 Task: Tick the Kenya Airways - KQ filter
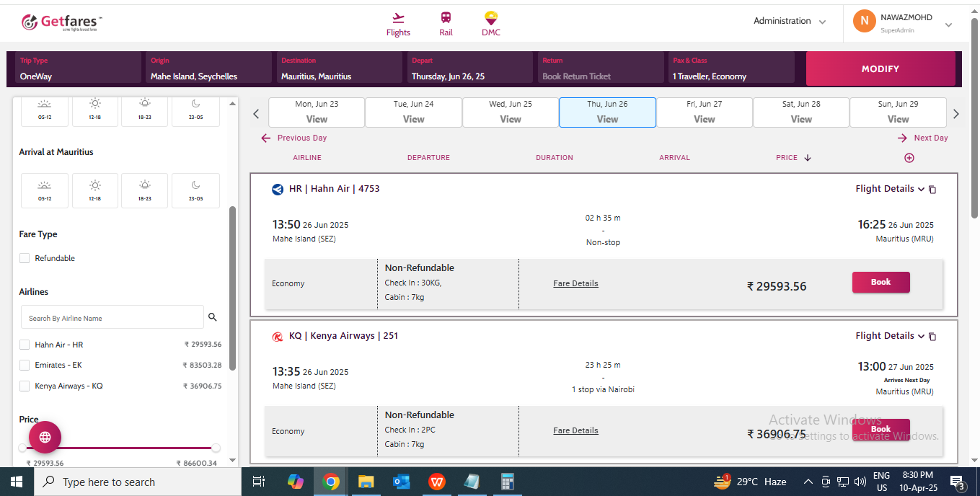pyautogui.click(x=25, y=386)
